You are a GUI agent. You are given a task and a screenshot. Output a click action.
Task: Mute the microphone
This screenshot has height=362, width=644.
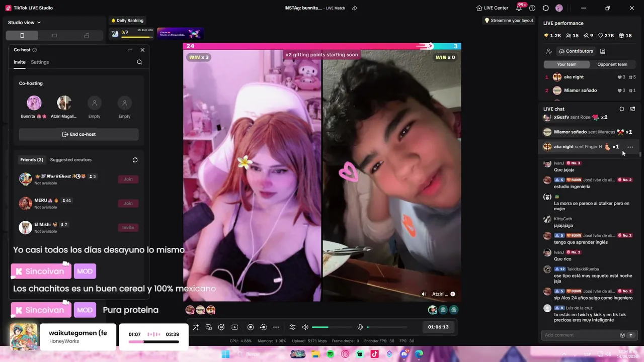pos(360,327)
